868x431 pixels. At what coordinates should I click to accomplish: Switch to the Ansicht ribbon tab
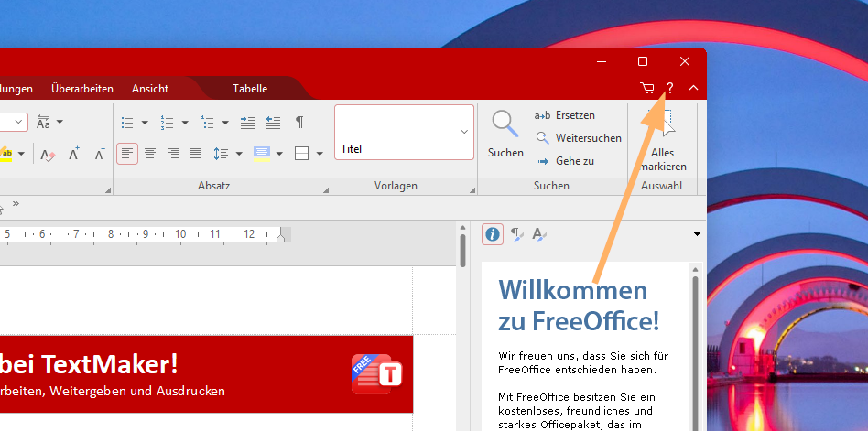tap(150, 89)
